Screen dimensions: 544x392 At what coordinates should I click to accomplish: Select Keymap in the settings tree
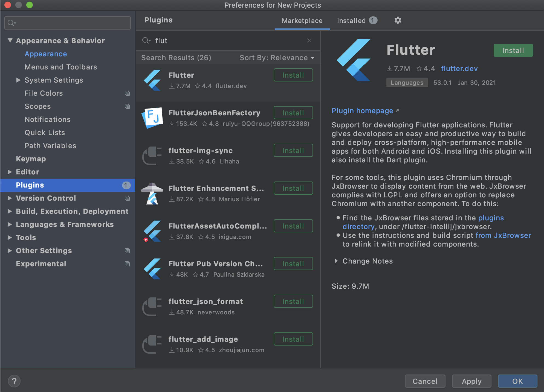[31, 159]
